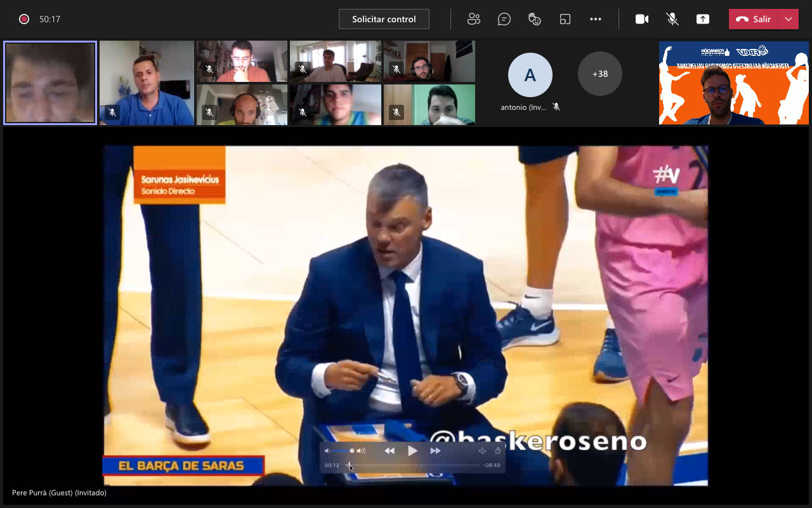Select the man in orange shirt thumbnail
The image size is (812, 508).
pyautogui.click(x=242, y=61)
